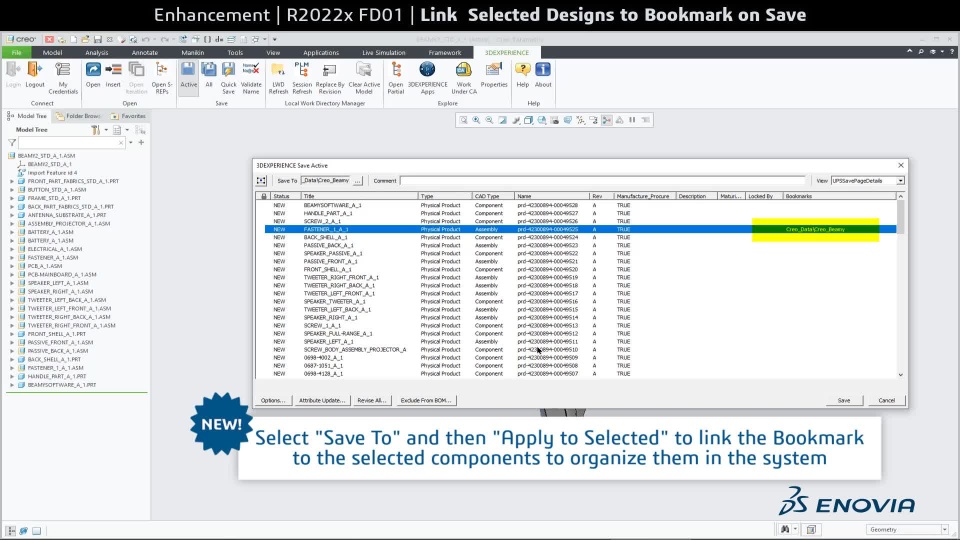960x540 pixels.
Task: Click the zoom out icon in graphics toolbar
Action: click(x=489, y=120)
